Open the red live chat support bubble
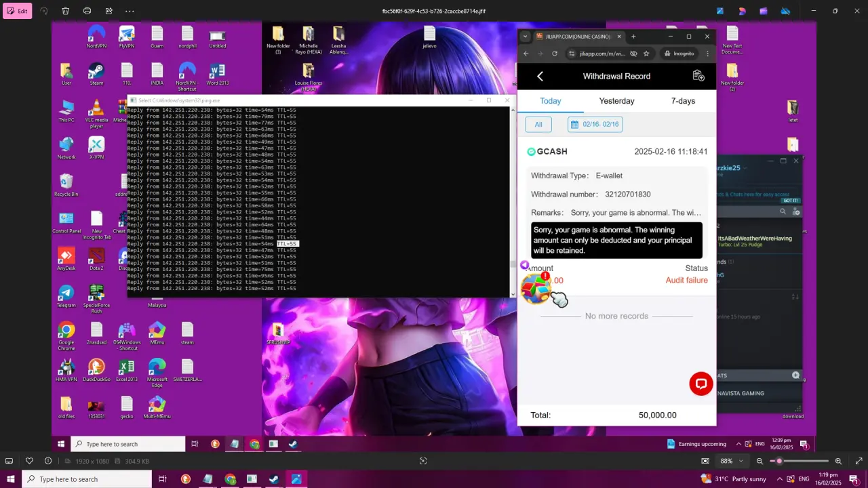The width and height of the screenshot is (868, 488). [x=701, y=384]
